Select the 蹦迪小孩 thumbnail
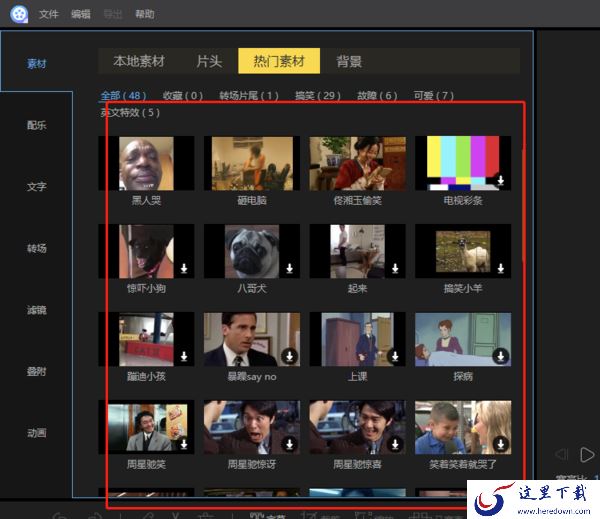Image resolution: width=600 pixels, height=519 pixels. pos(146,339)
